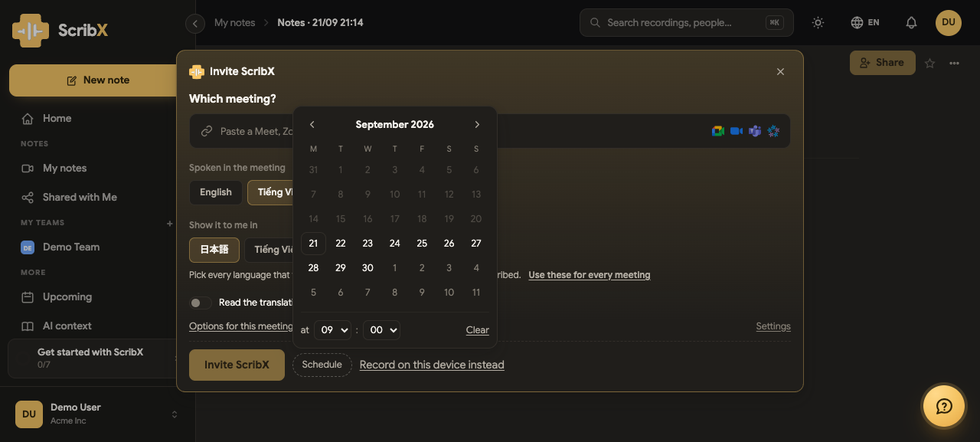Select September 25 in calendar
This screenshot has width=980, height=442.
[x=422, y=244]
